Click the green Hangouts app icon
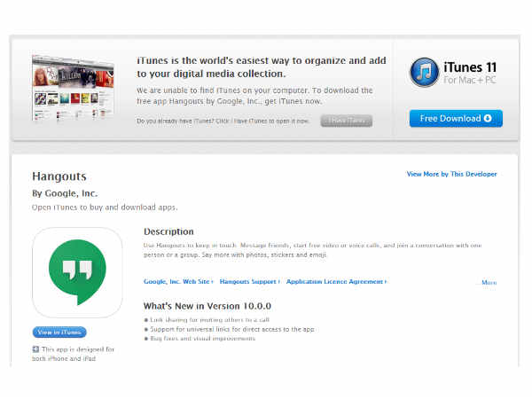Image resolution: width=532 pixels, height=399 pixels. pos(77,272)
